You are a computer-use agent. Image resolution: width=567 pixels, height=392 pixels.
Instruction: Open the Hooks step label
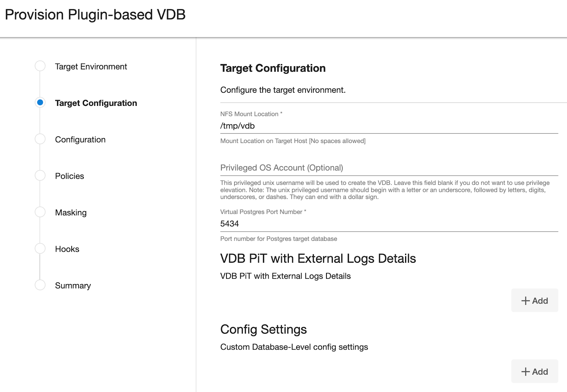[67, 249]
